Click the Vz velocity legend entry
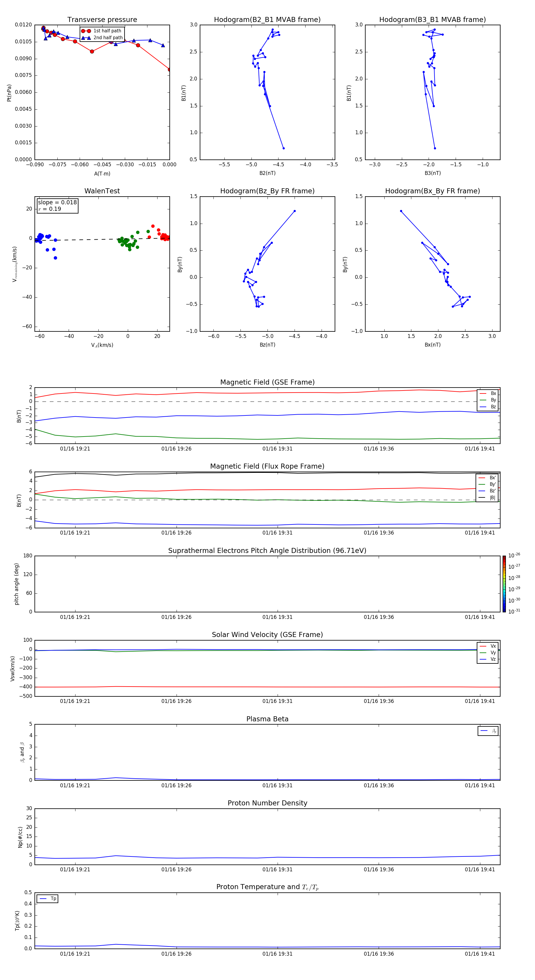 coord(488,659)
